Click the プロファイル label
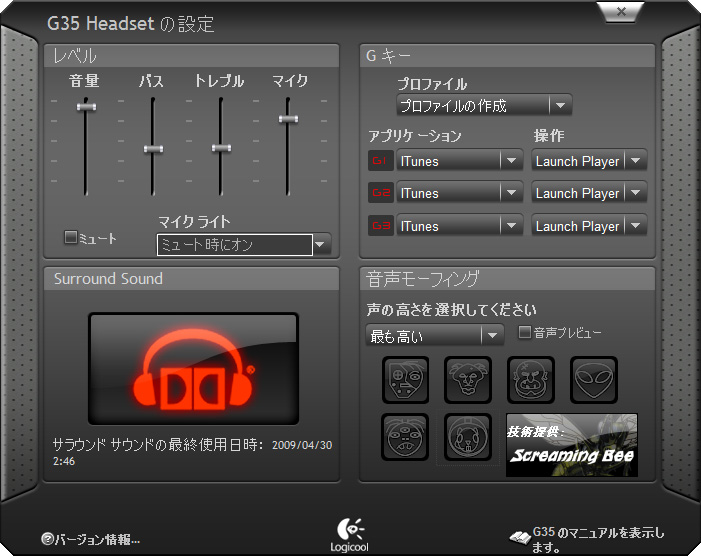The image size is (701, 556). coord(432,84)
